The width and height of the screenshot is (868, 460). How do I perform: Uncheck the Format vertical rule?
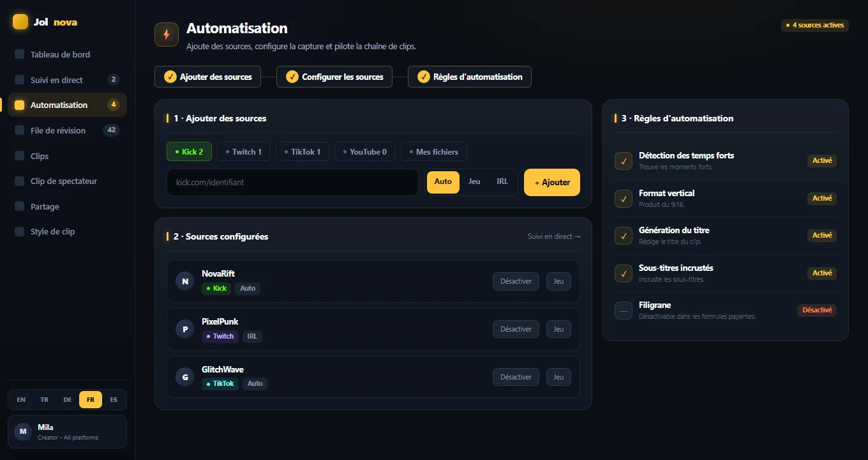coord(624,198)
